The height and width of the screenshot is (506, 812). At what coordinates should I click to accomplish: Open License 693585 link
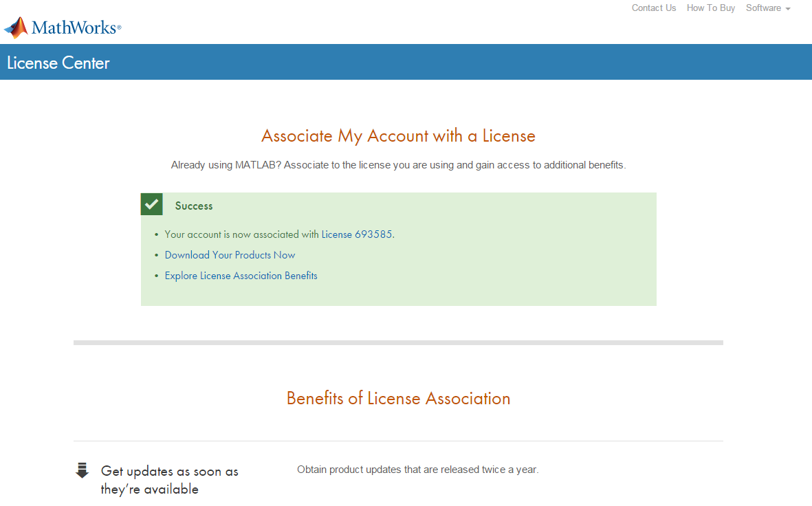(357, 234)
